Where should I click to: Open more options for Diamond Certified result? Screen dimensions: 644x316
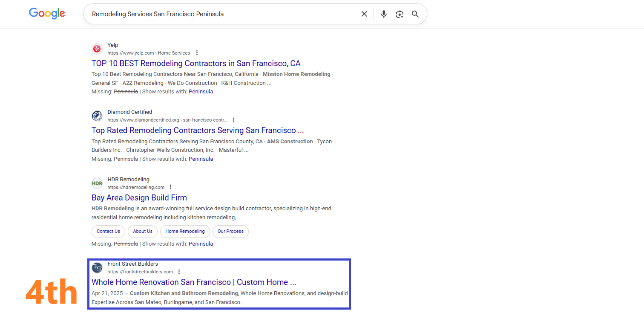[x=233, y=120]
